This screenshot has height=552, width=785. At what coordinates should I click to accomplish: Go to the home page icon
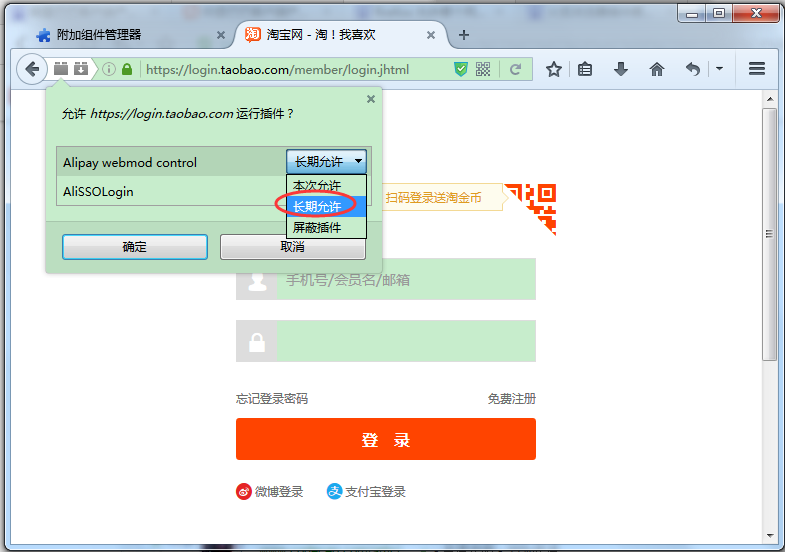pos(657,69)
